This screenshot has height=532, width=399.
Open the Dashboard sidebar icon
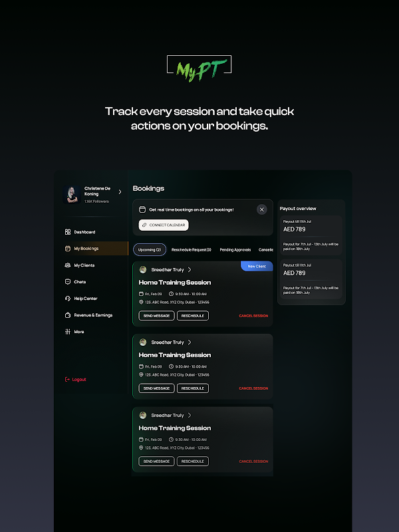pyautogui.click(x=68, y=231)
